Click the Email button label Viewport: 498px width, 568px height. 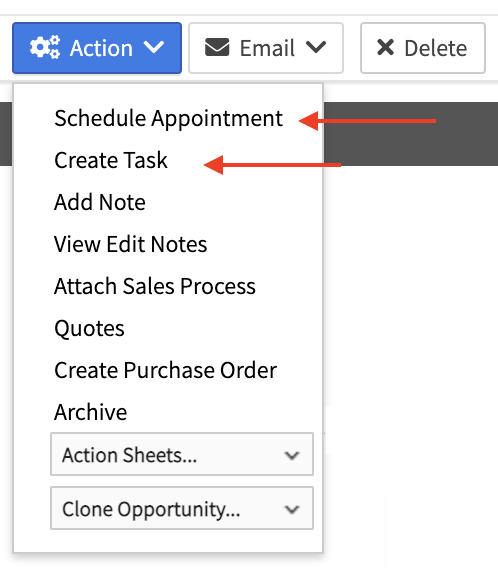click(267, 48)
